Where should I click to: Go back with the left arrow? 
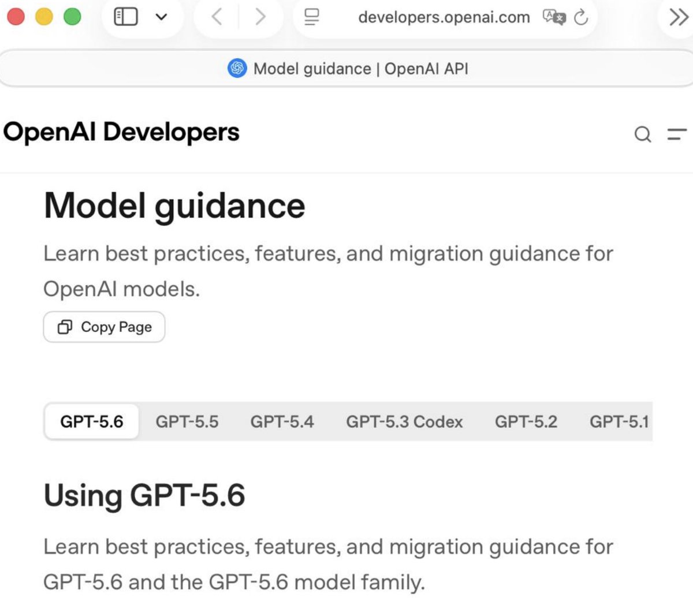point(217,17)
